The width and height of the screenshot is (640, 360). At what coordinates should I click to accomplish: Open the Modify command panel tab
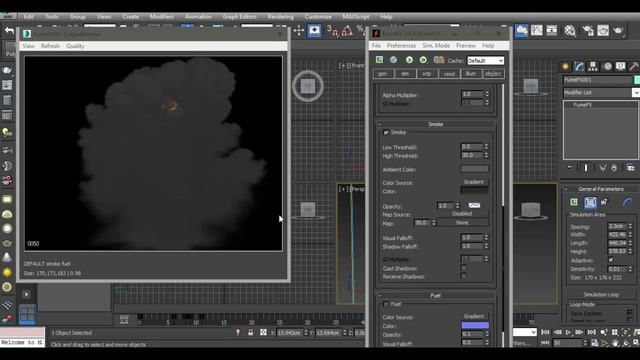coord(579,66)
